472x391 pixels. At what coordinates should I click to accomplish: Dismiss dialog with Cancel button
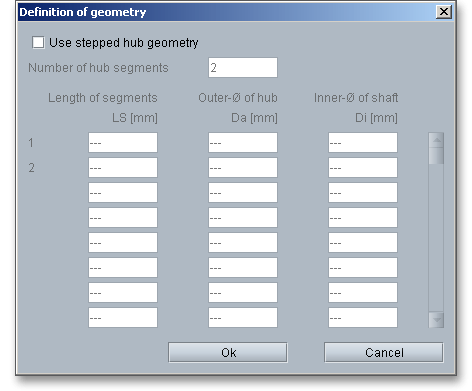(384, 352)
